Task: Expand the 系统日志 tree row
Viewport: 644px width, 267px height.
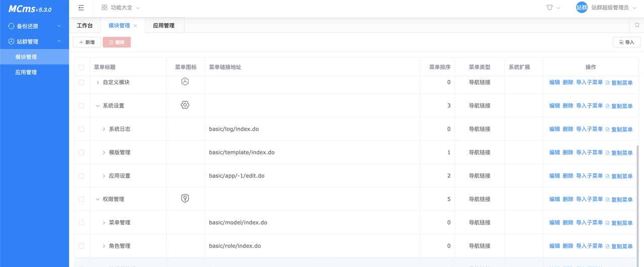Action: 104,129
